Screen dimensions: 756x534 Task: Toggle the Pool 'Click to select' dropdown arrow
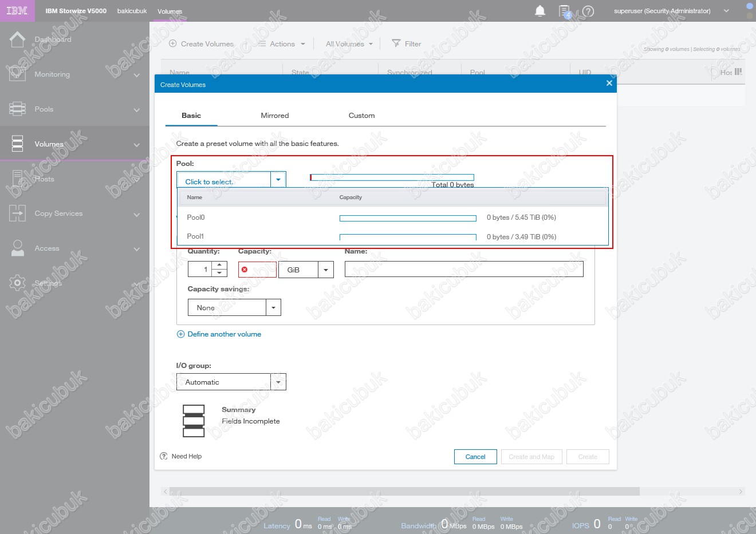tap(278, 180)
